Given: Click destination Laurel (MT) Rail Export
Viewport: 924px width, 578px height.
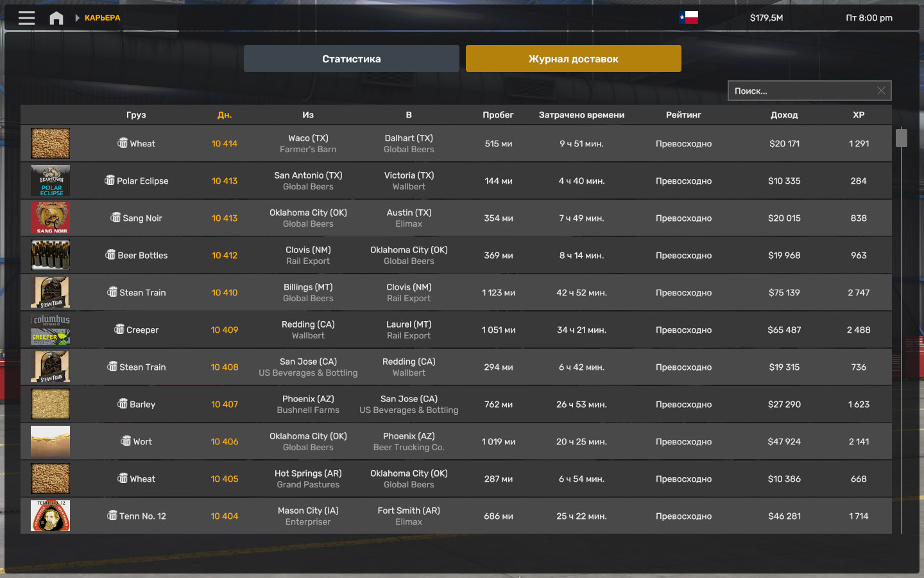Looking at the screenshot, I should click(409, 329).
